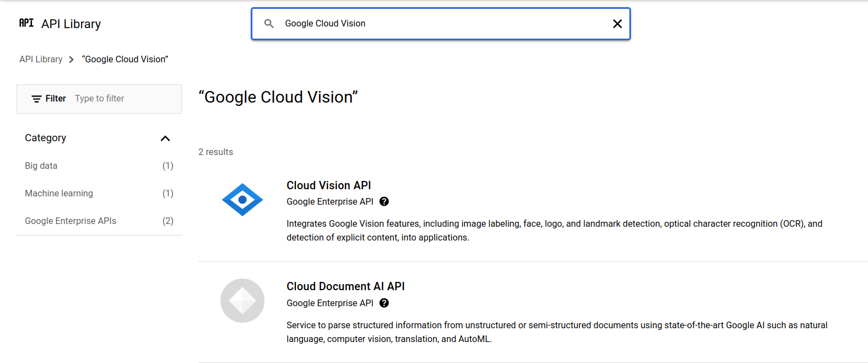Open help icon beside Document AI's Enterprise API
The height and width of the screenshot is (363, 868).
384,303
